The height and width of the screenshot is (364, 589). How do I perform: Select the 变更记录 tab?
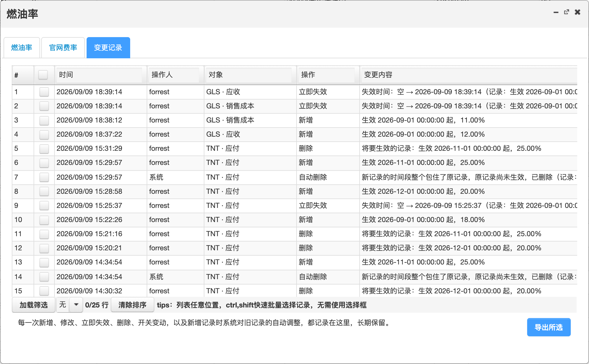(x=108, y=48)
